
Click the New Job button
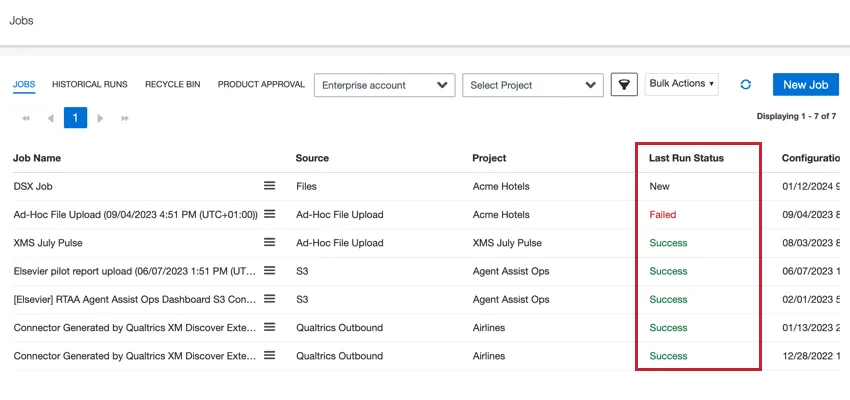click(805, 85)
